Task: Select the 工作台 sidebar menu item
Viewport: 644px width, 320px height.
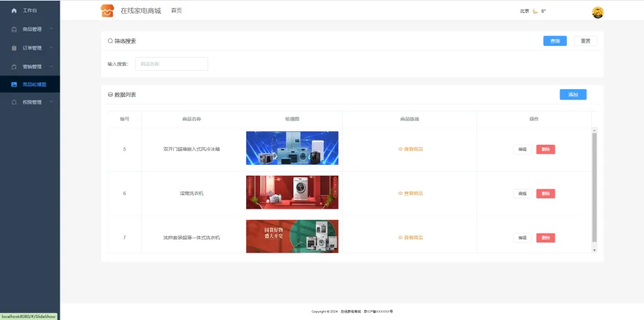Action: [30, 11]
